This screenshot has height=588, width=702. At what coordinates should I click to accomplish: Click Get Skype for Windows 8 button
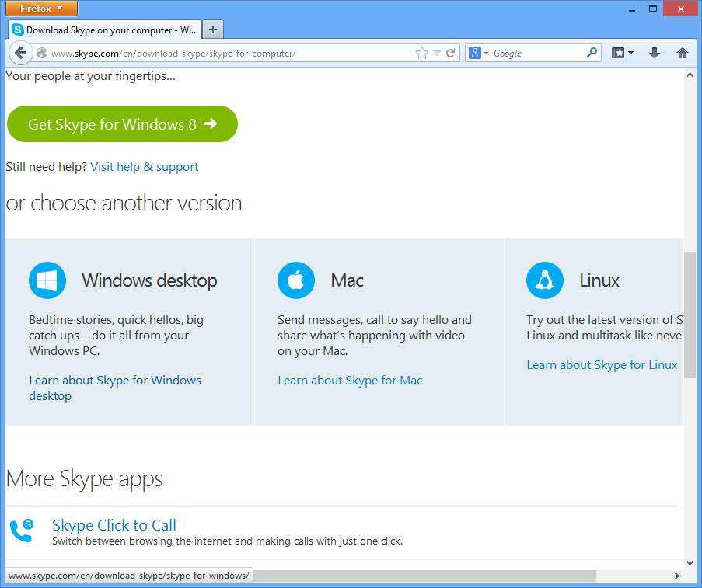[x=122, y=124]
